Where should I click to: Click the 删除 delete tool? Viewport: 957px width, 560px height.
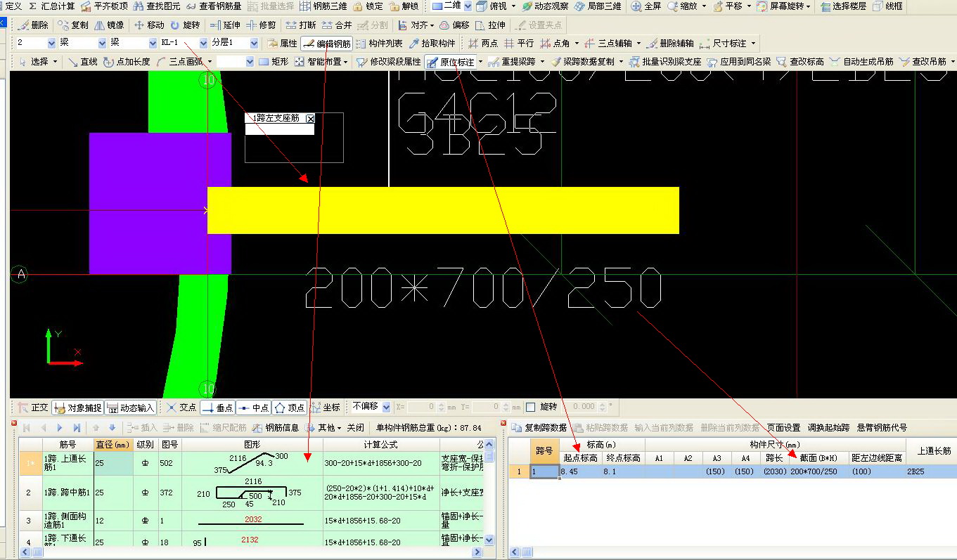pos(33,25)
